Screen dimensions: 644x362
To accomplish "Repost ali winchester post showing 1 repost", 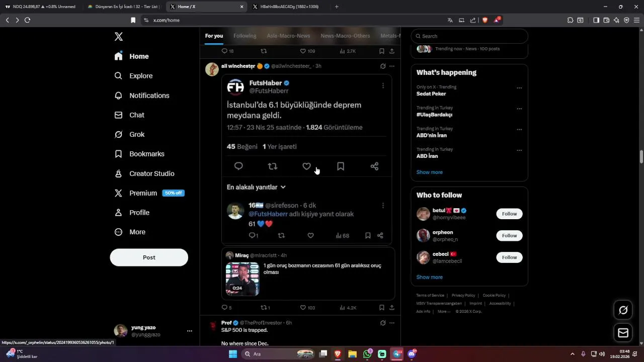I will click(x=265, y=308).
